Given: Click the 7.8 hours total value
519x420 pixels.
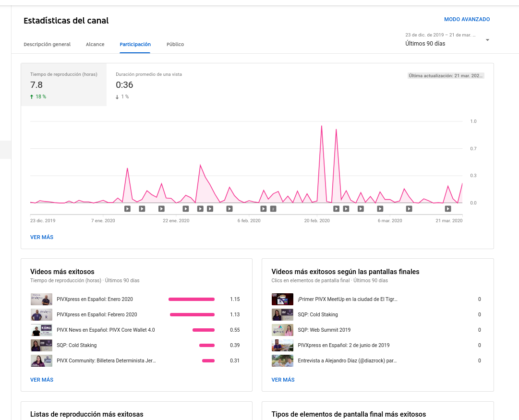Looking at the screenshot, I should pyautogui.click(x=36, y=85).
